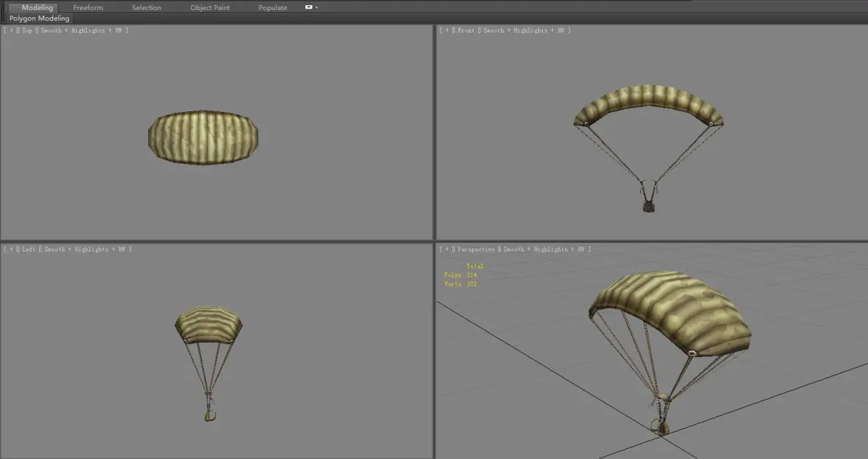Go to the Object Paint tab

210,7
